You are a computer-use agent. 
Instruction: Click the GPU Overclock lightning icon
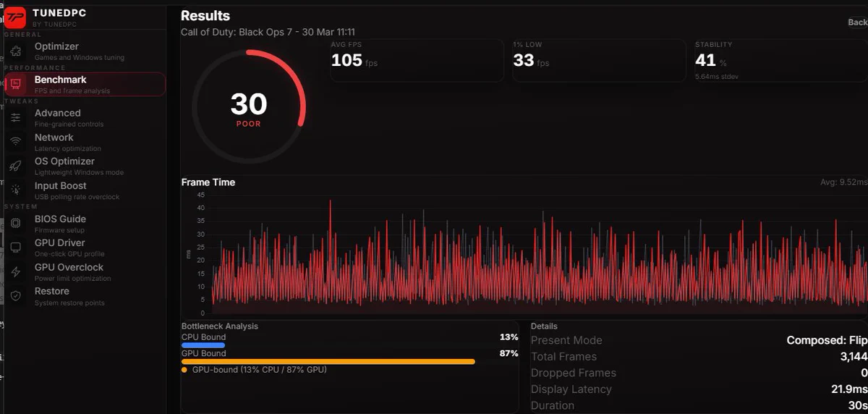click(x=15, y=272)
